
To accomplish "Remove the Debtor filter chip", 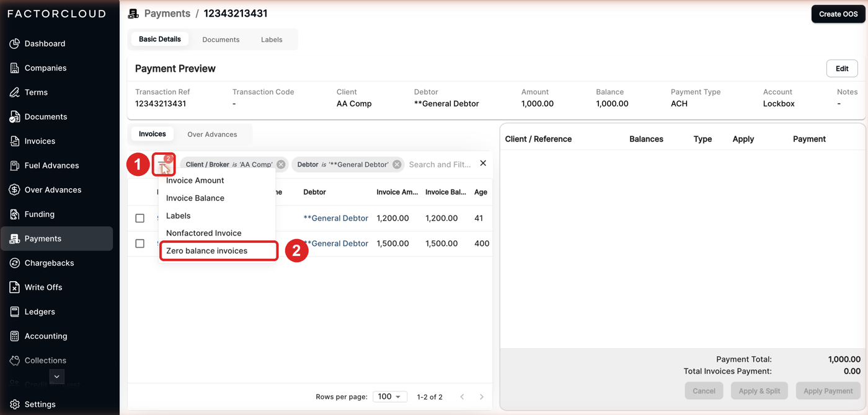I will pos(397,164).
